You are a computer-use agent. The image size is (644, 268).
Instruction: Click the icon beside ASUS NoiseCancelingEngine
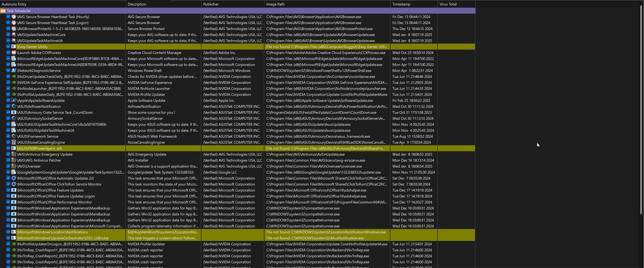pos(14,142)
